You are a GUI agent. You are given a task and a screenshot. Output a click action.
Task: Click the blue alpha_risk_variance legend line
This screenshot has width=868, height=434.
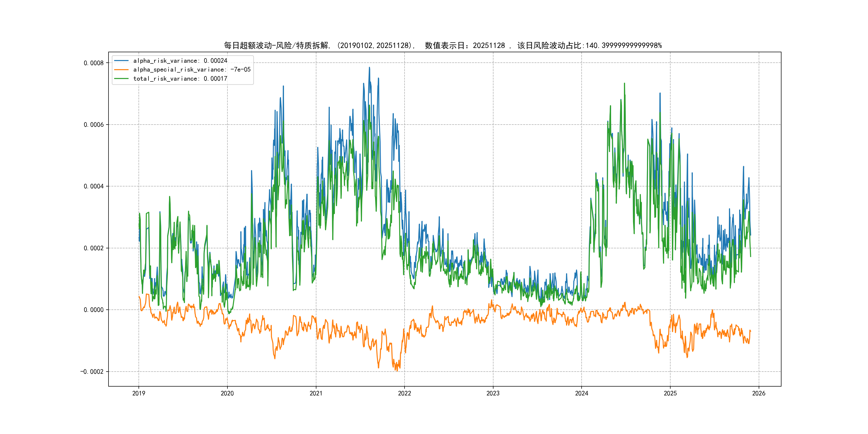121,61
